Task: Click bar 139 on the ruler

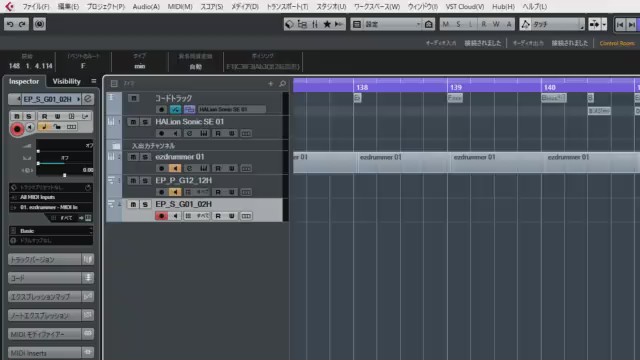Action: (x=456, y=87)
